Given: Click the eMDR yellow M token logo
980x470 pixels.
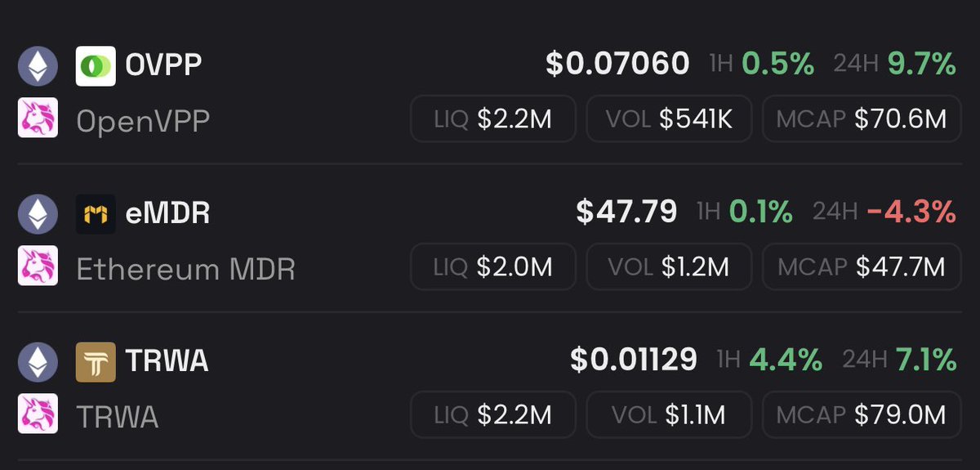Looking at the screenshot, I should pyautogui.click(x=96, y=214).
